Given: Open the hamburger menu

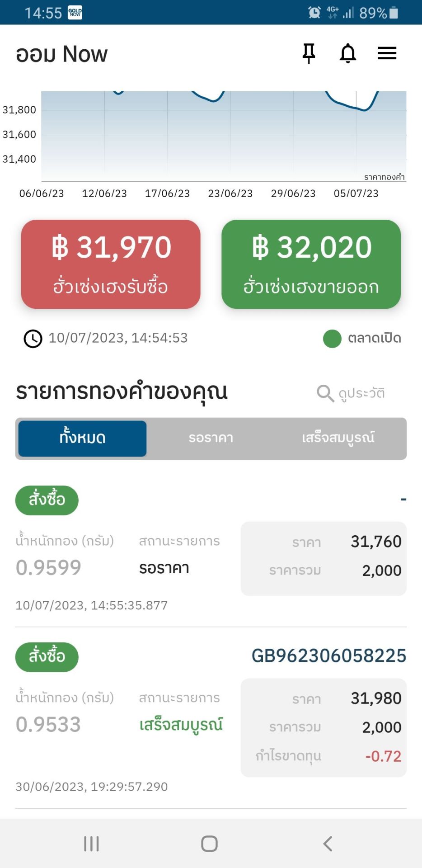Looking at the screenshot, I should 387,53.
